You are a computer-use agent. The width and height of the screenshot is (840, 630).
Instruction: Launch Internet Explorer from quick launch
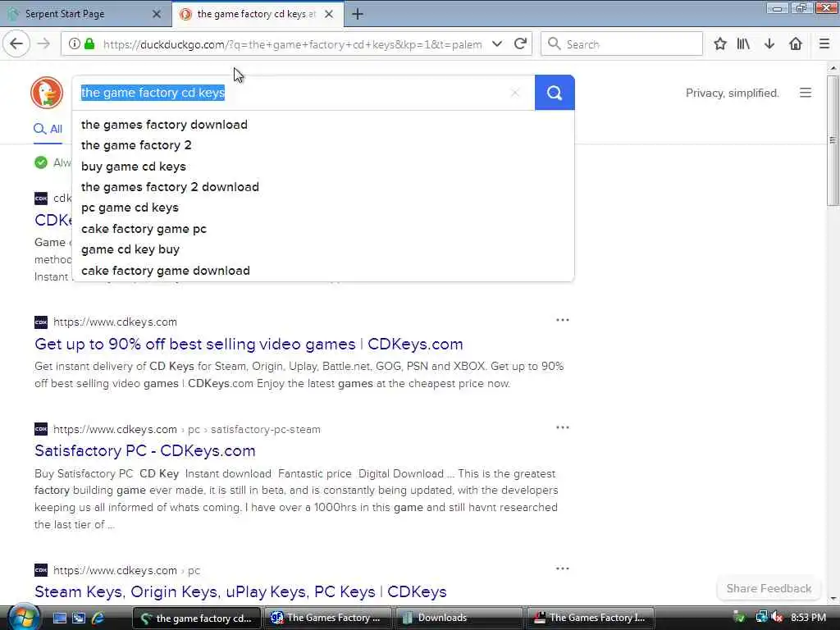[x=98, y=619]
